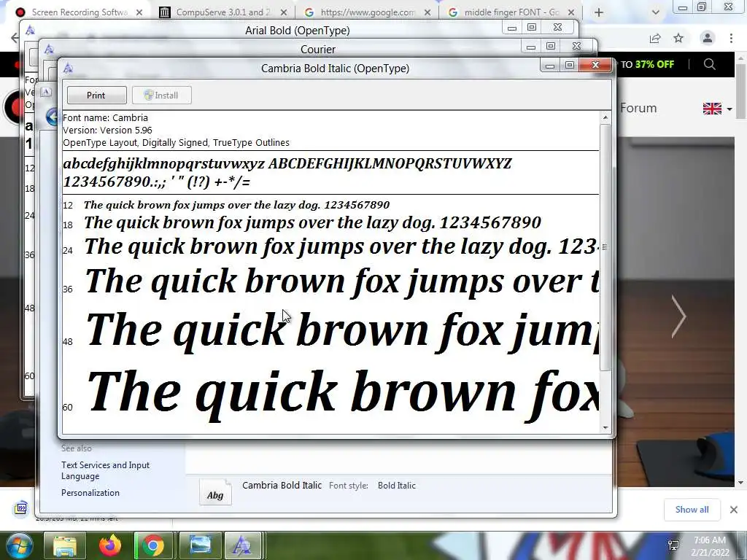The height and width of the screenshot is (560, 747).
Task: Close the https://www.google.com tab
Action: [427, 12]
